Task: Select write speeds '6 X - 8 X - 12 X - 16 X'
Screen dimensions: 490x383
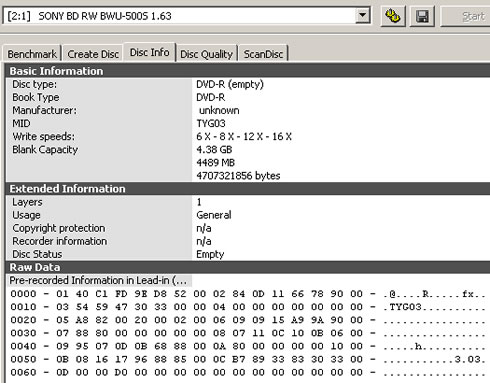Action: pos(244,136)
